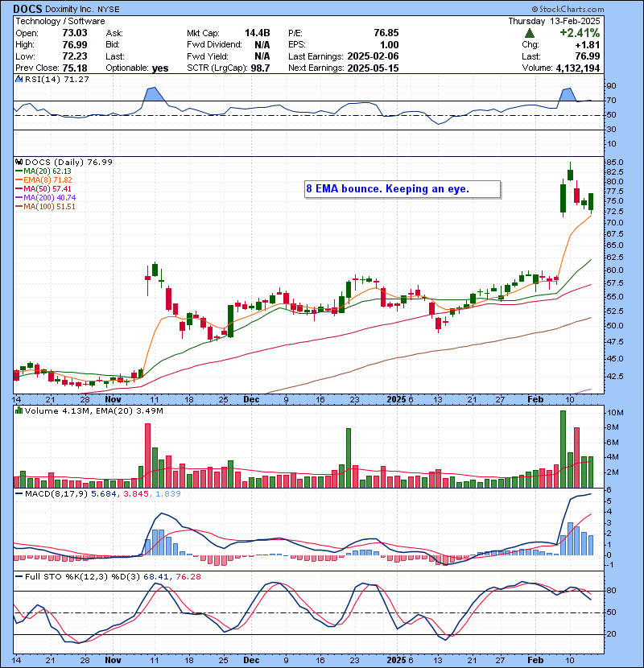
Task: Click the Volume value 4,132,194
Action: tap(577, 68)
